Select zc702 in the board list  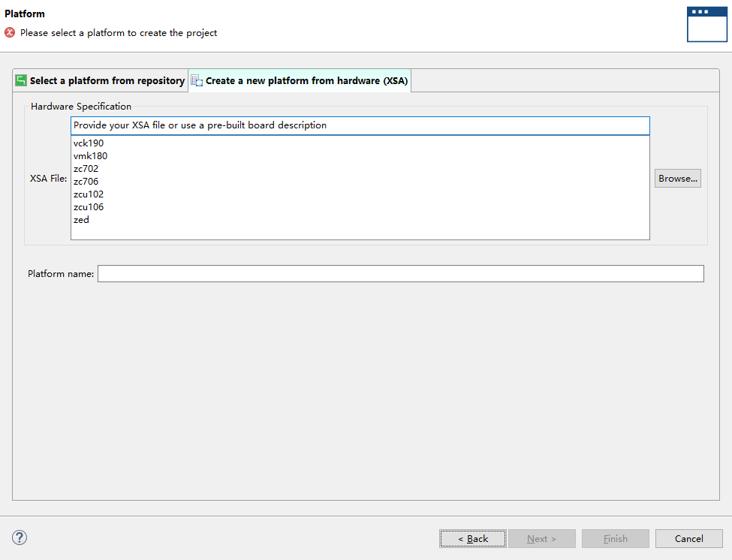pyautogui.click(x=86, y=169)
